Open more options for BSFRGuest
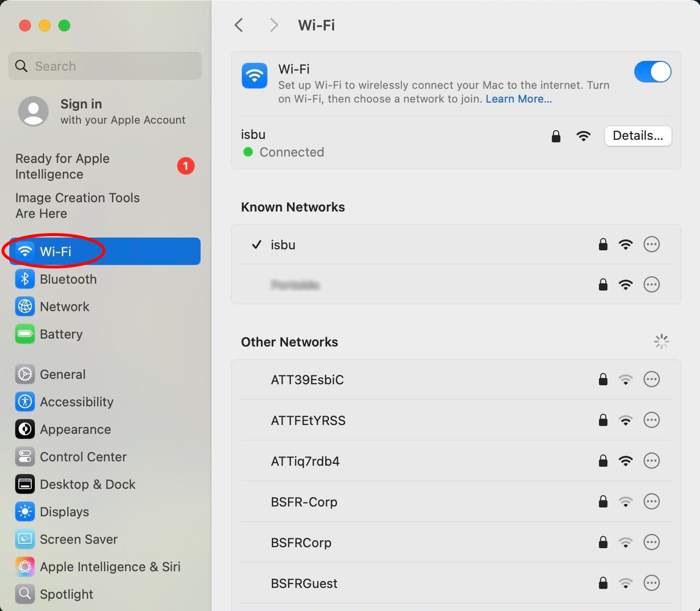 tap(651, 583)
